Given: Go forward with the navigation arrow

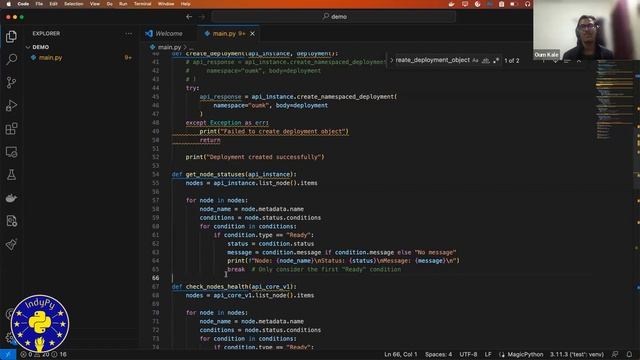Looking at the screenshot, I should click(202, 17).
